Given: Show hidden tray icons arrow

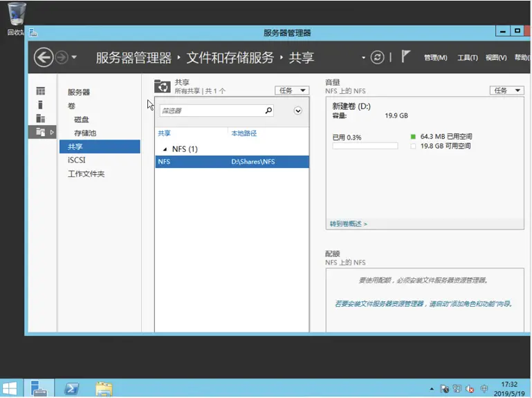Looking at the screenshot, I should click(x=432, y=389).
